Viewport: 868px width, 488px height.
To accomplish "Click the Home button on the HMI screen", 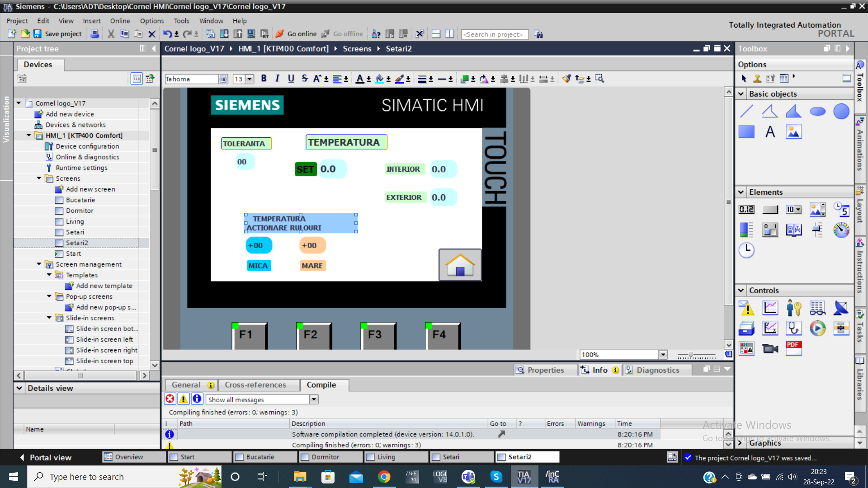I will [x=460, y=265].
